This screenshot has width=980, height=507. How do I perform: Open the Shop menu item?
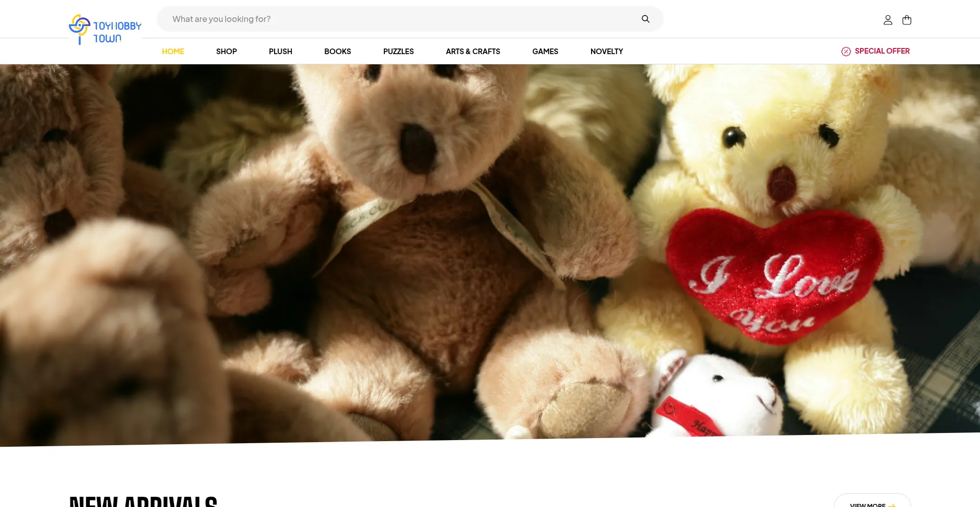[226, 52]
